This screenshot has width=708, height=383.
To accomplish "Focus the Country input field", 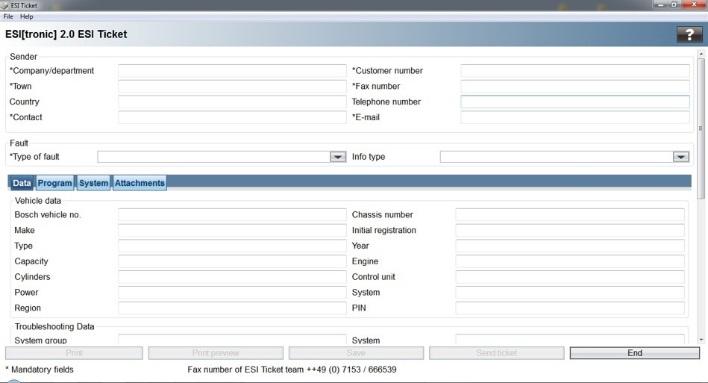I will 232,102.
